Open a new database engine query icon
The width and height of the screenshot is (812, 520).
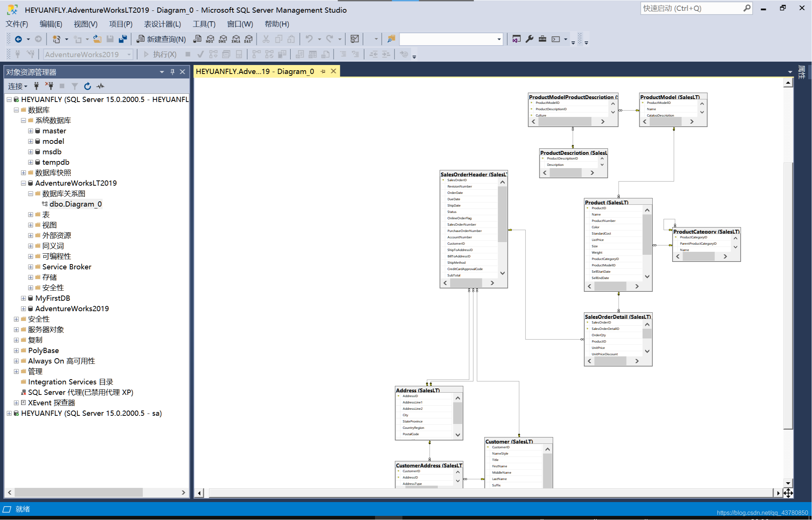click(197, 39)
